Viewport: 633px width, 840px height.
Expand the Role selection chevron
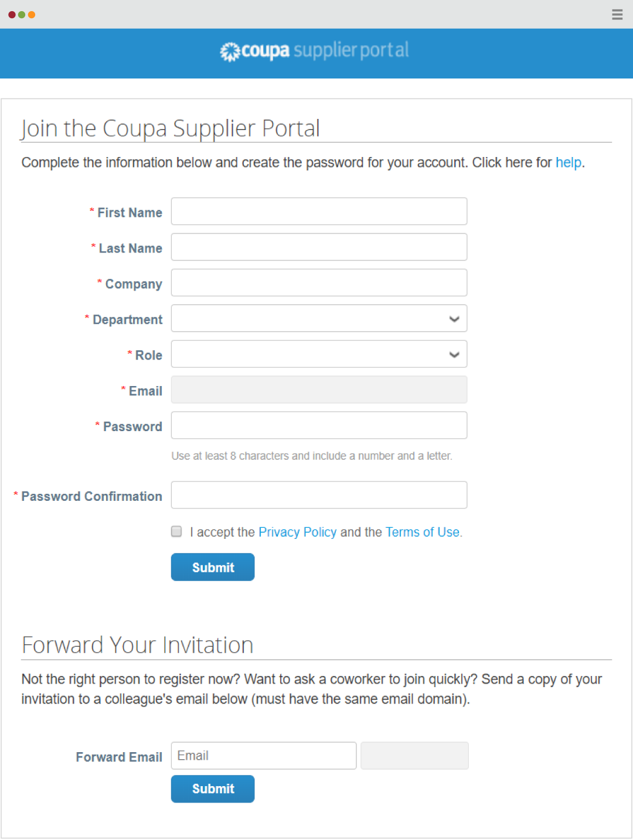click(454, 354)
